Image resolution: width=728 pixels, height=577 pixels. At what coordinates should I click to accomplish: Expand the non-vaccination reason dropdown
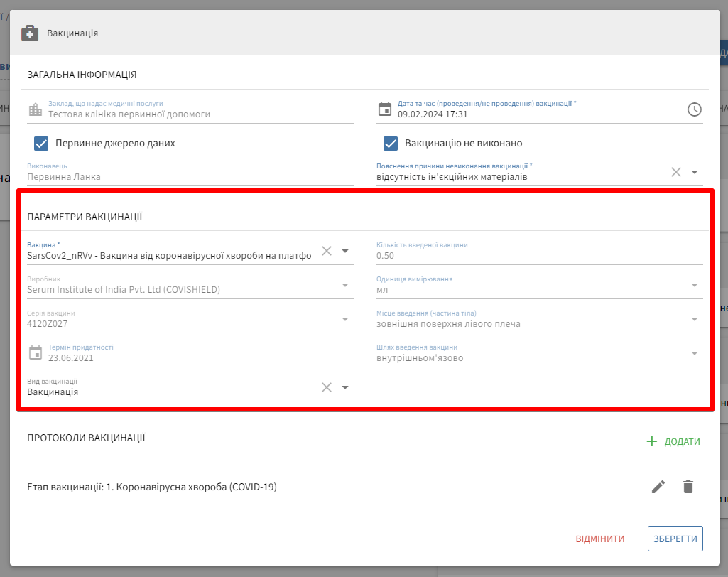pyautogui.click(x=695, y=172)
